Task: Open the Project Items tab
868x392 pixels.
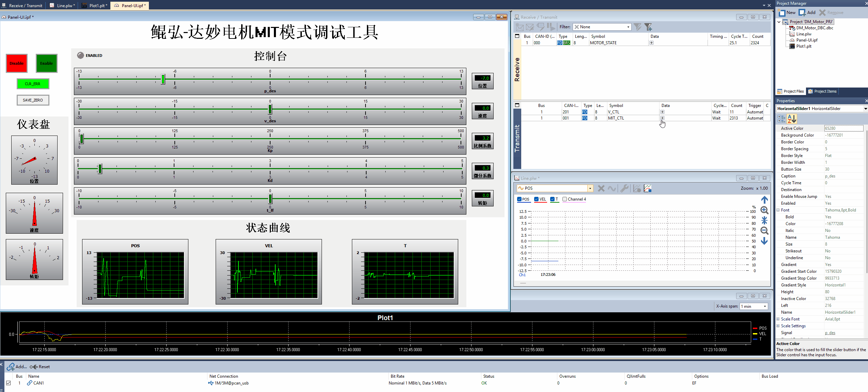Action: click(822, 91)
